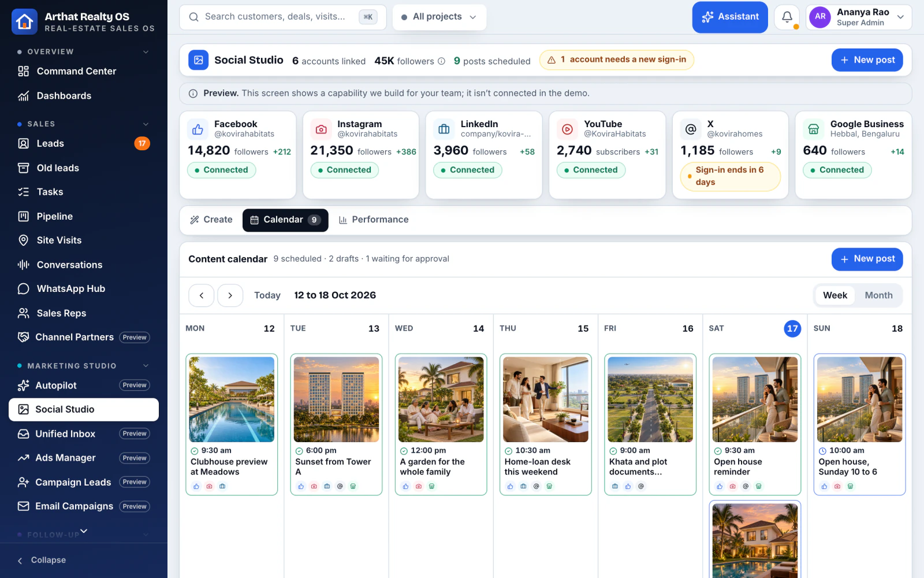
Task: Open Conversations in sidebar
Action: point(84,265)
